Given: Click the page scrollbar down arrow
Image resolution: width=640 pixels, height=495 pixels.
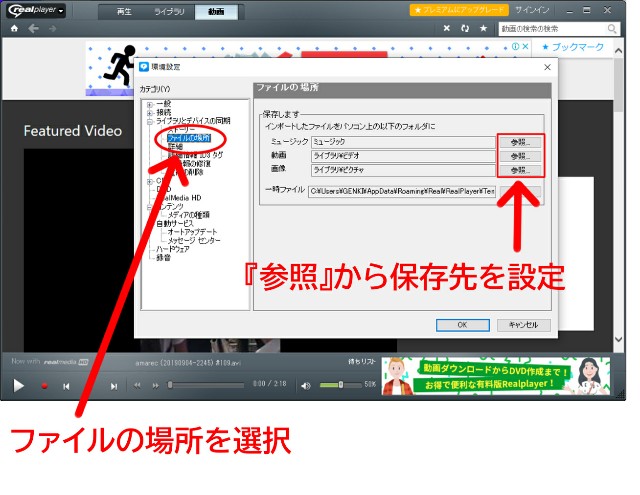Looking at the screenshot, I should tap(618, 339).
